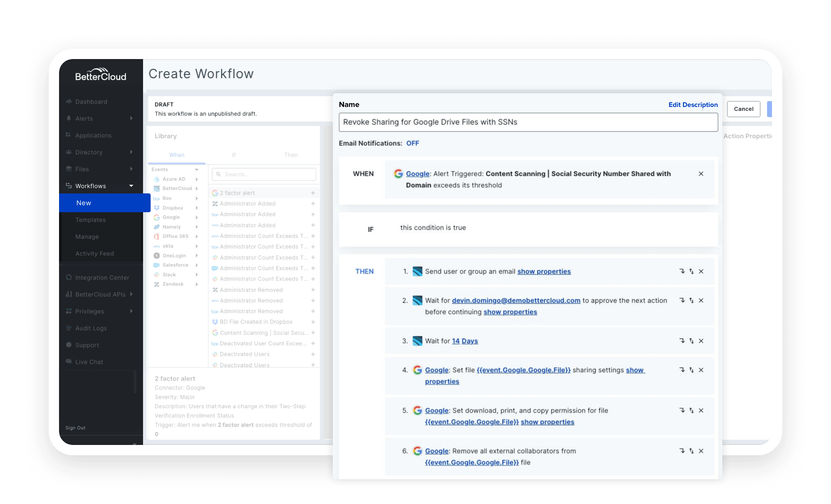Click the Audit Logs icon
Screen dimensions: 831x504
pos(68,328)
